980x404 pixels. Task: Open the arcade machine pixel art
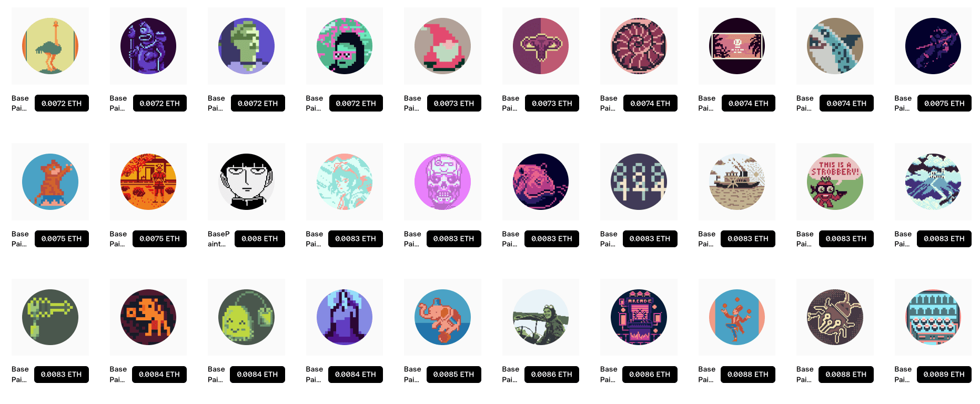pos(639,317)
